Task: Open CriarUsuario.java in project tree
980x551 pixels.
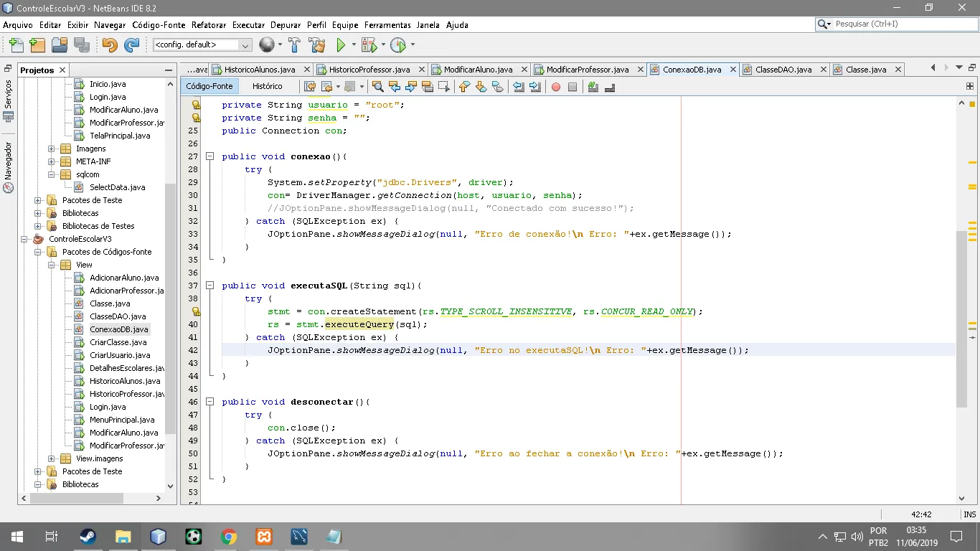Action: [x=120, y=355]
